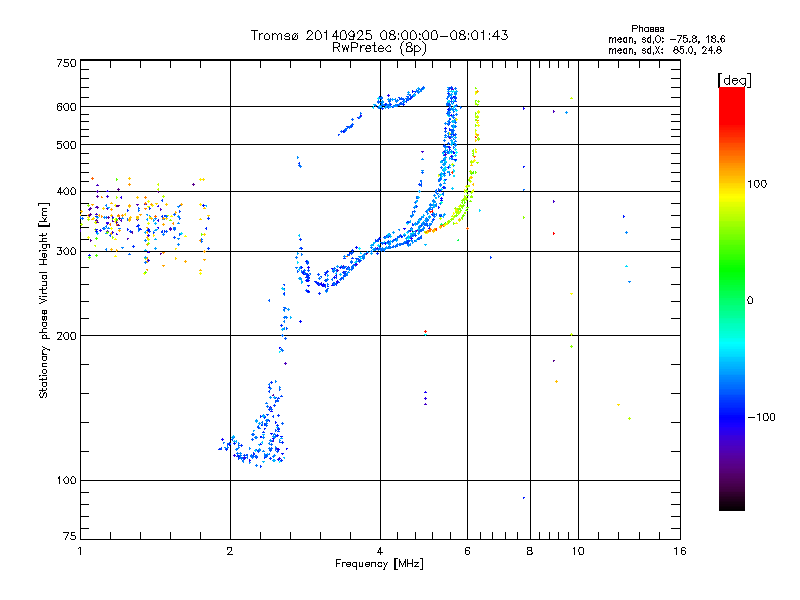
Task: Click the x-axis label '16'
Action: click(x=680, y=551)
